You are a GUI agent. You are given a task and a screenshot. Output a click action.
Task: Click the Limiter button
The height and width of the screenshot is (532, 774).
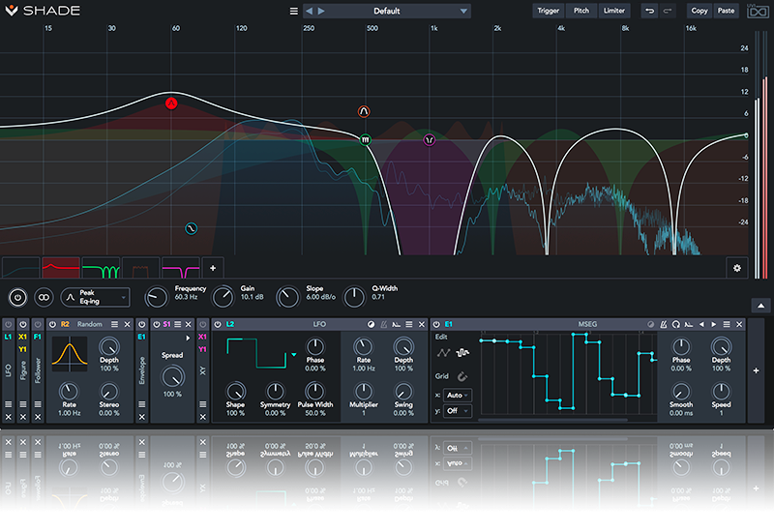point(614,11)
